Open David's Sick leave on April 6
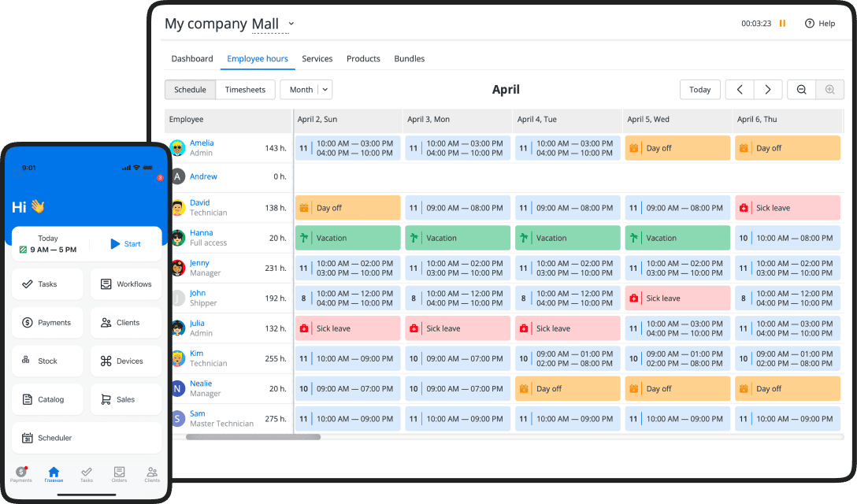Viewport: 857px width, 504px height. (x=788, y=208)
